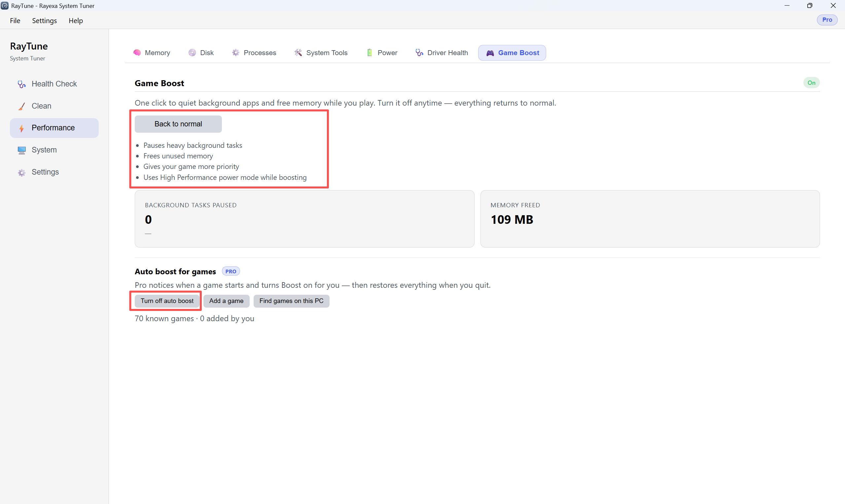Click the 'System Tuner' subtitle in the sidebar
Screen dimensions: 845x504
pos(27,58)
